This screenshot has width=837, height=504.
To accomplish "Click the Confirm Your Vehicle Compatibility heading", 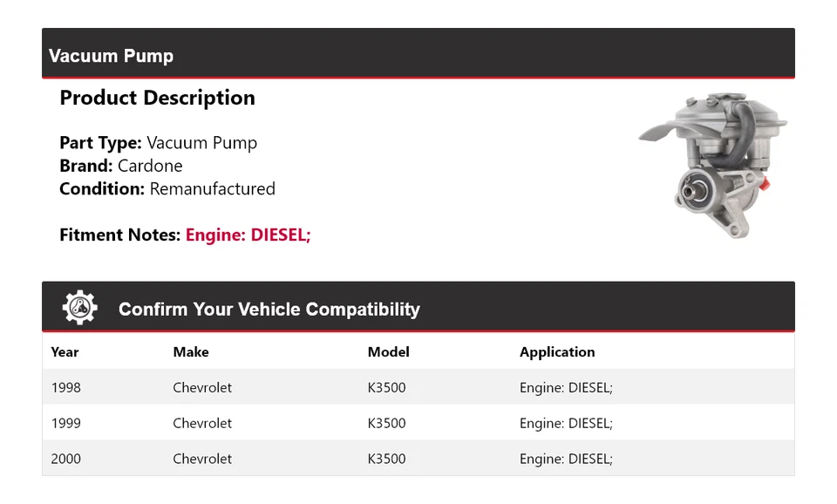I will [x=269, y=310].
